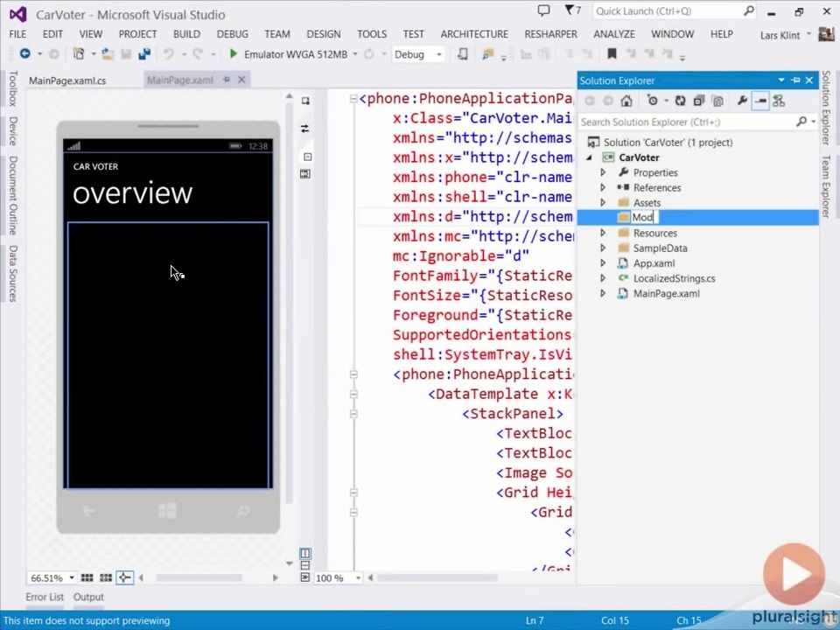Toggle Preview Selected Items in Solution Explorer
Screen dimensions: 840x630
click(760, 101)
